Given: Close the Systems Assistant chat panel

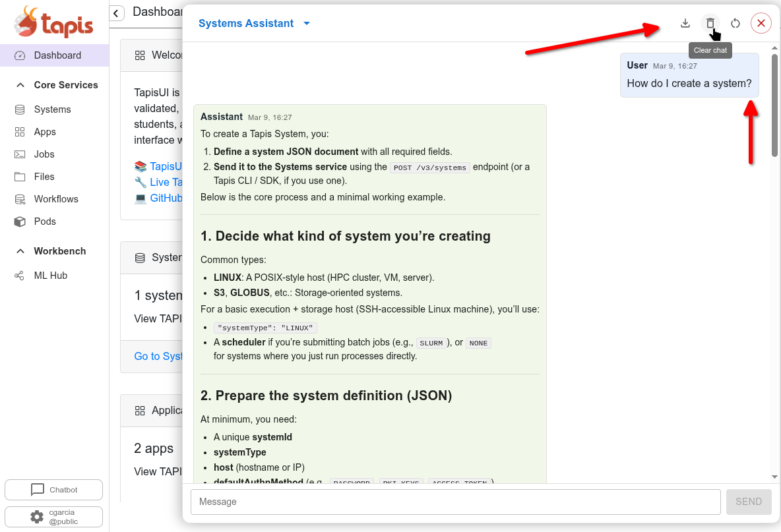Looking at the screenshot, I should (761, 23).
